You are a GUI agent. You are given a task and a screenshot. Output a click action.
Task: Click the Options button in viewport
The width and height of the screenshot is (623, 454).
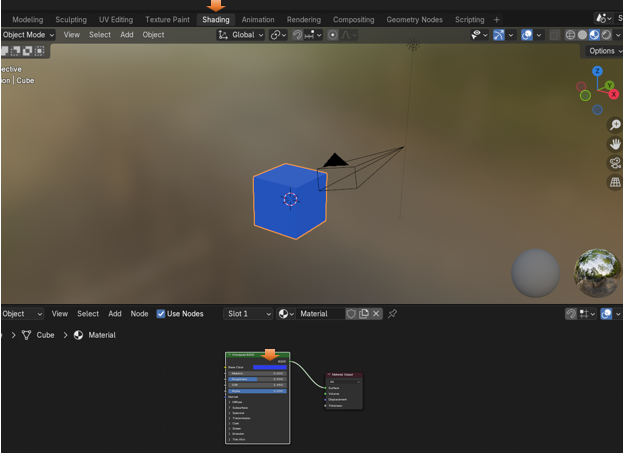(603, 51)
